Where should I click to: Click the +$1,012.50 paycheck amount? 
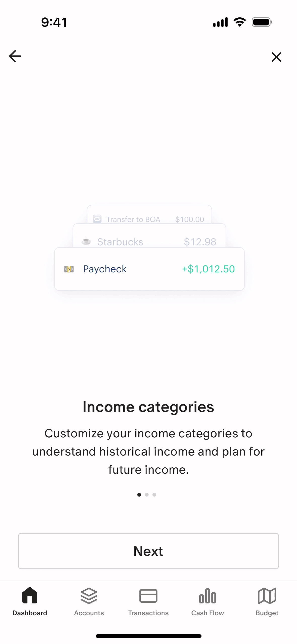208,269
